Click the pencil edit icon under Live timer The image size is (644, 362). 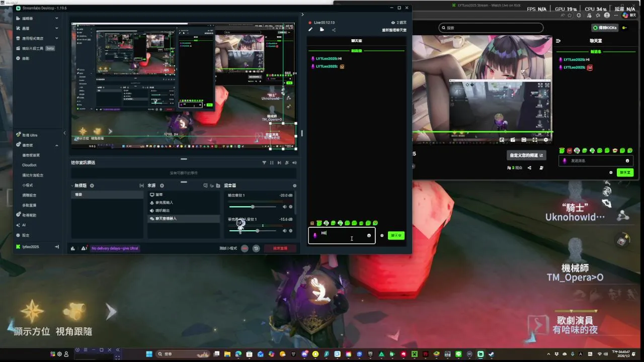pos(310,30)
